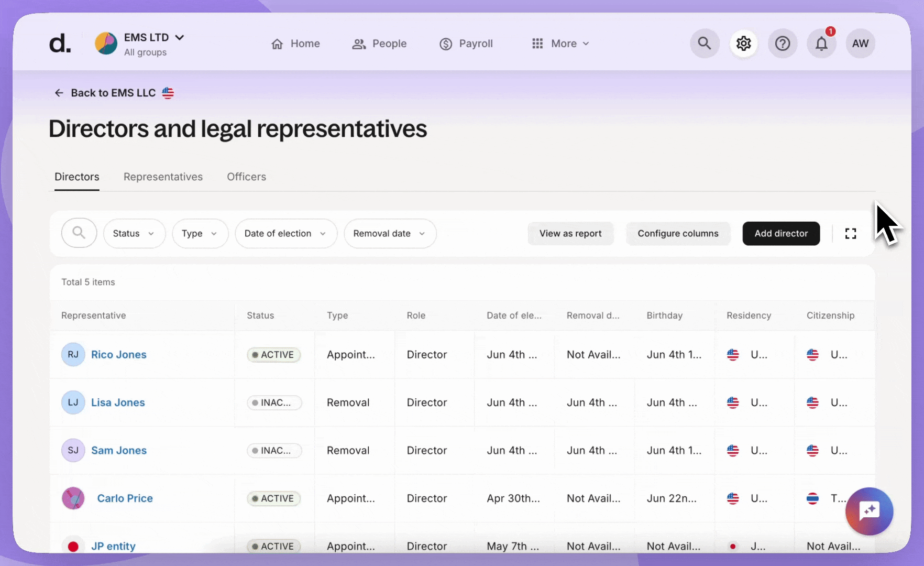Open the Removal date filter
924x566 pixels.
click(390, 234)
